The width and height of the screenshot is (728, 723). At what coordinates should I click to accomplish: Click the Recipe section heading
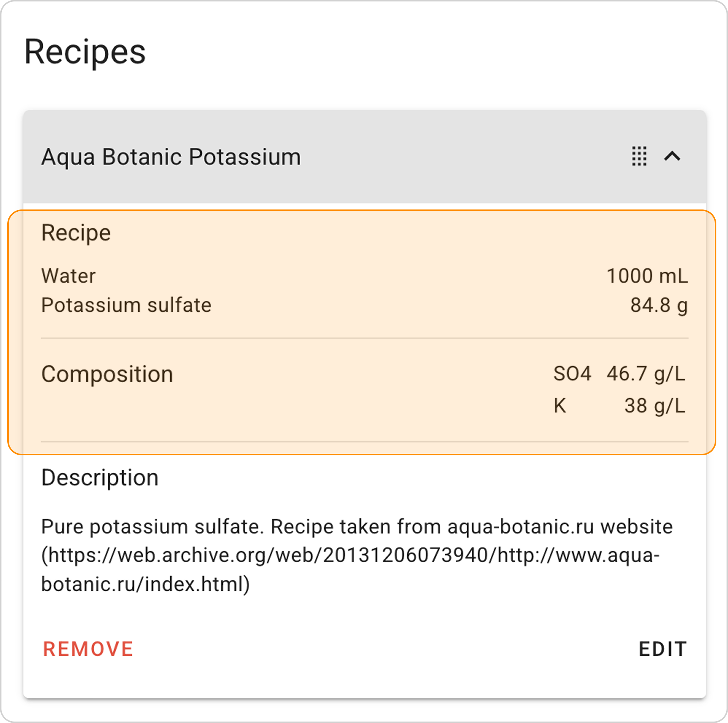pos(76,233)
